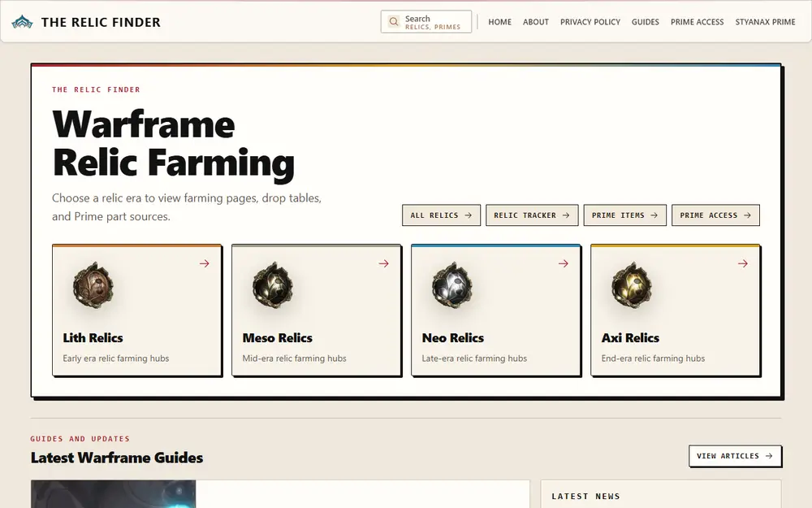
Task: Click the magnifying glass search icon
Action: click(x=394, y=22)
